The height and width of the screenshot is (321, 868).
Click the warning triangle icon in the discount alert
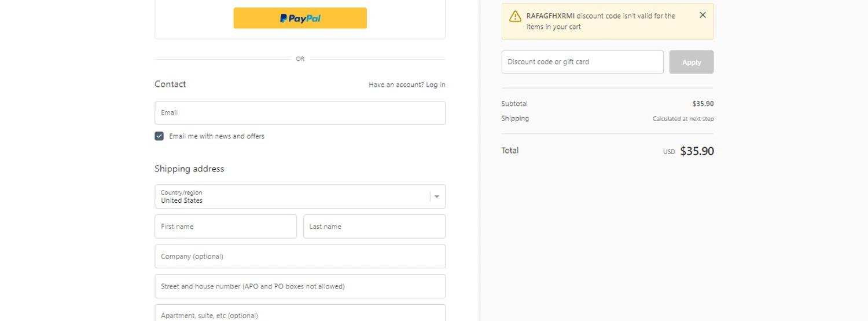point(515,16)
